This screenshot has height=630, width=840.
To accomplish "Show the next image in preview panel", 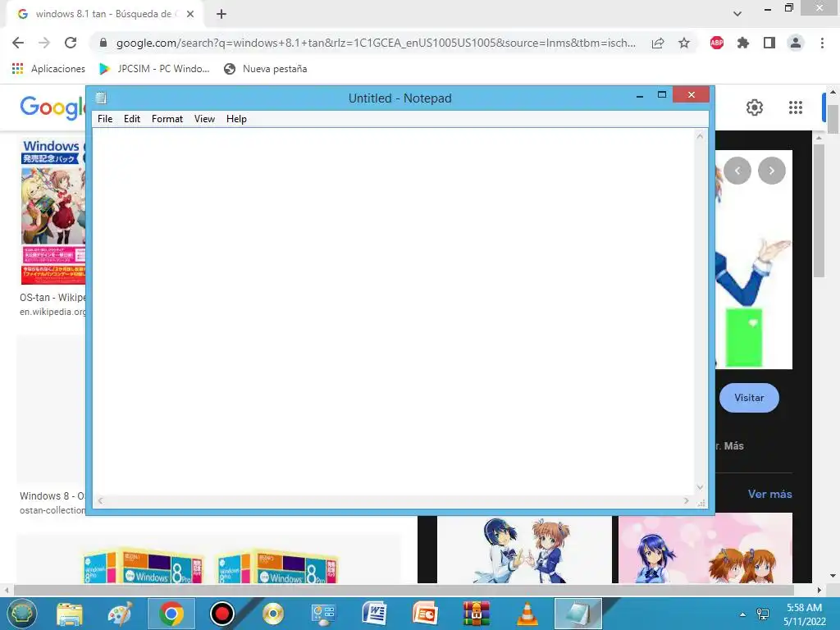I will coord(771,171).
